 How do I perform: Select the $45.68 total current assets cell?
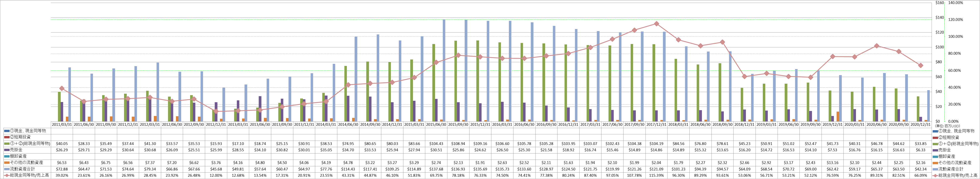coord(216,169)
